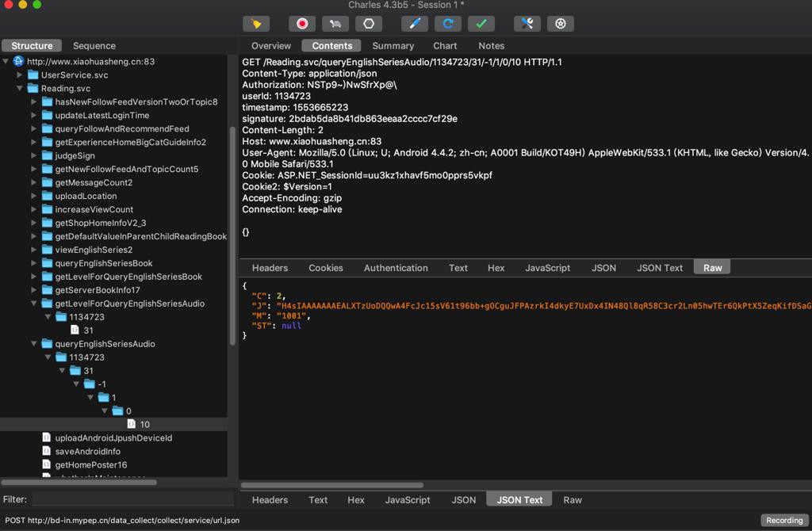This screenshot has height=531, width=812.
Task: Click the green checkmark validate icon
Action: pos(481,24)
